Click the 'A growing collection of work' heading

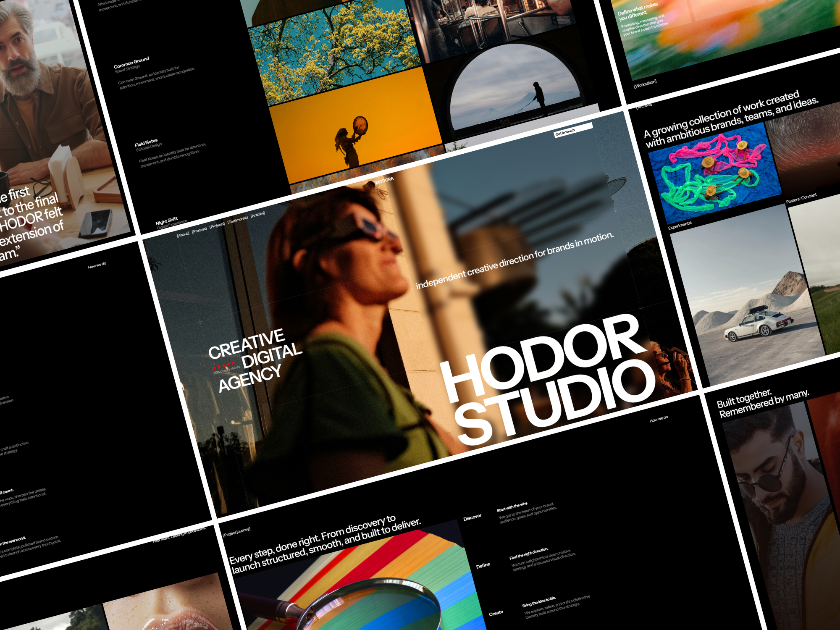point(731,119)
